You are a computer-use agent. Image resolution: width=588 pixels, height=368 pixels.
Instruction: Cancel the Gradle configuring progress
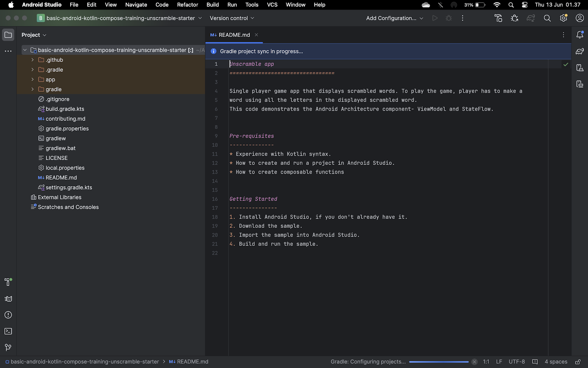point(474,362)
